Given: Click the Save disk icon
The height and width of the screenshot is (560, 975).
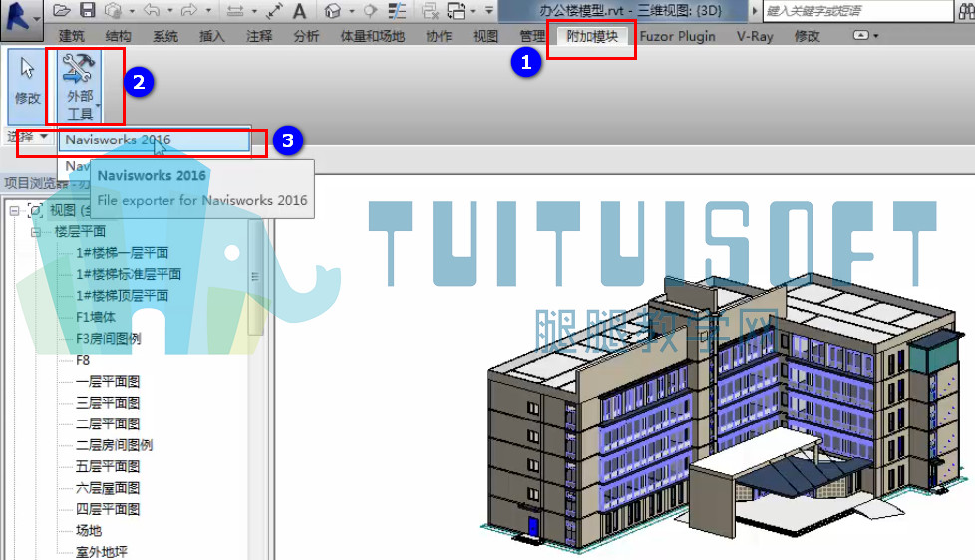Looking at the screenshot, I should pyautogui.click(x=87, y=11).
